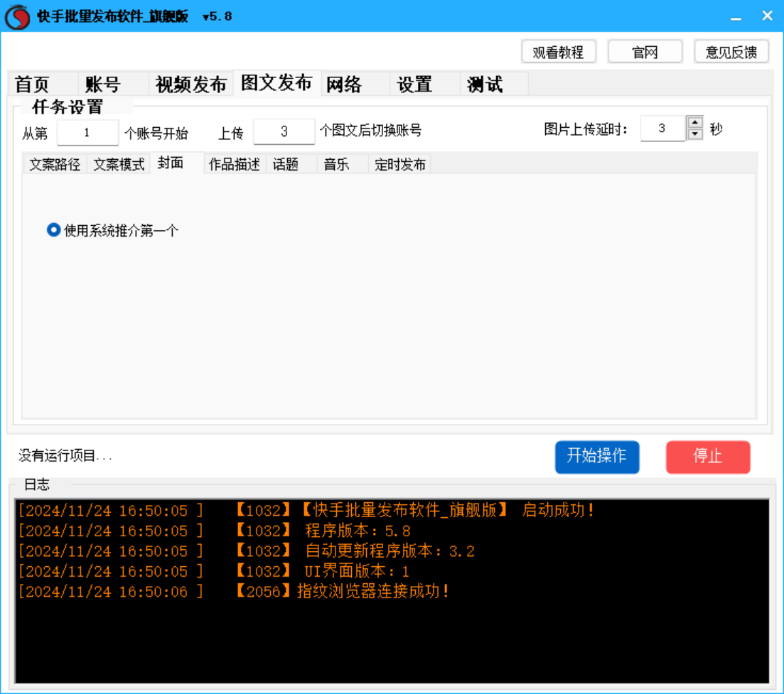
Task: Click the 图片上传延时 label
Action: (586, 129)
